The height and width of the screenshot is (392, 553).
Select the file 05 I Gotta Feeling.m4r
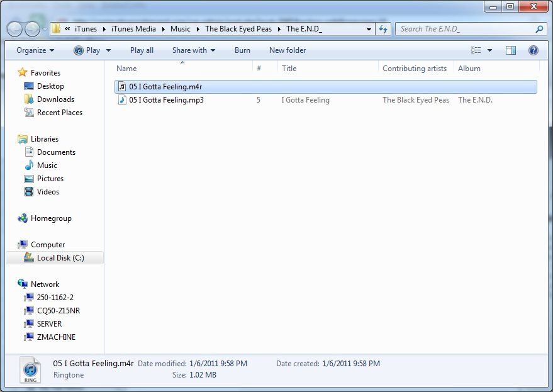[x=325, y=87]
